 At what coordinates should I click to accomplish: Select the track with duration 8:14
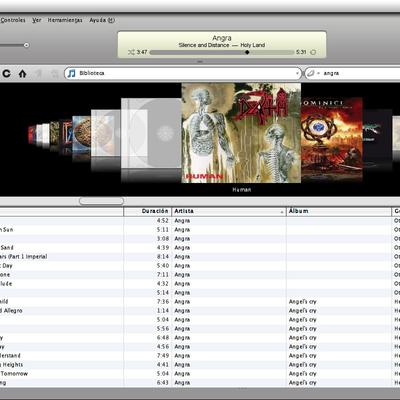click(200, 257)
